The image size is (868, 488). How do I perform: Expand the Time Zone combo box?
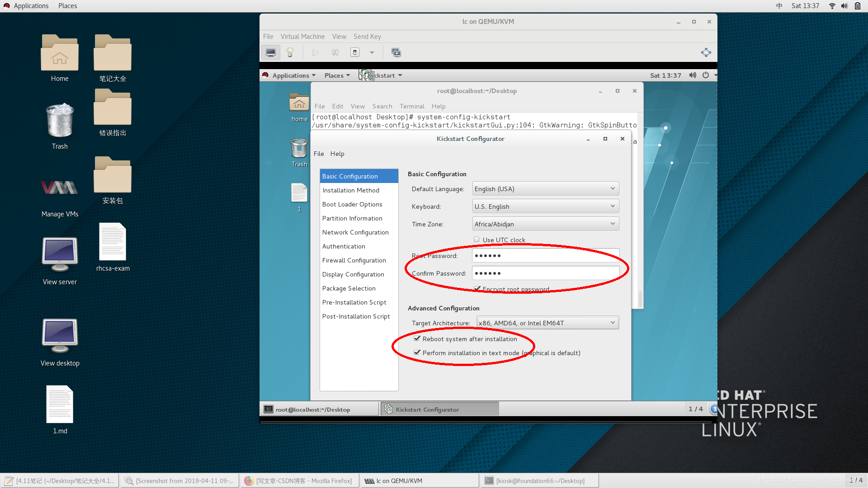(545, 224)
